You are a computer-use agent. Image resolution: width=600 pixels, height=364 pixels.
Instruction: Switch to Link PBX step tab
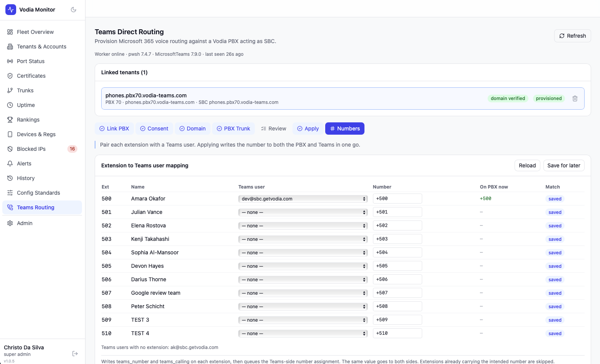[x=114, y=129]
